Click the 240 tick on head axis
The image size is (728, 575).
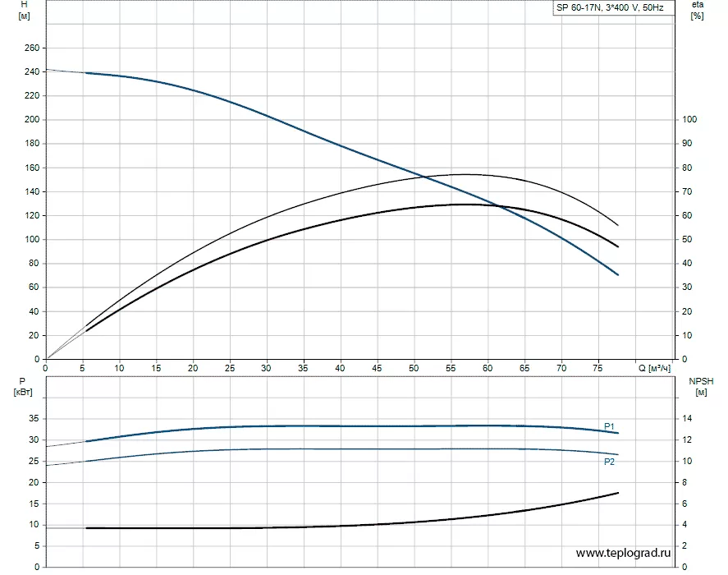coord(32,71)
